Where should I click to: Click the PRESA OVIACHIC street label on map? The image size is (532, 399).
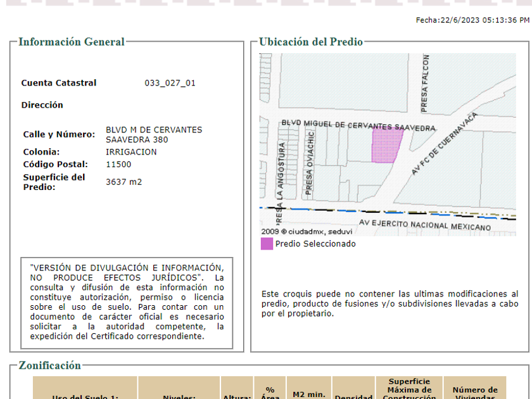click(x=310, y=163)
